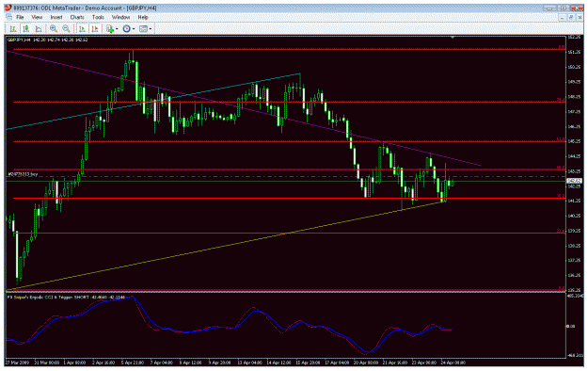Expand the Indicators dropdown arrow

(117, 29)
